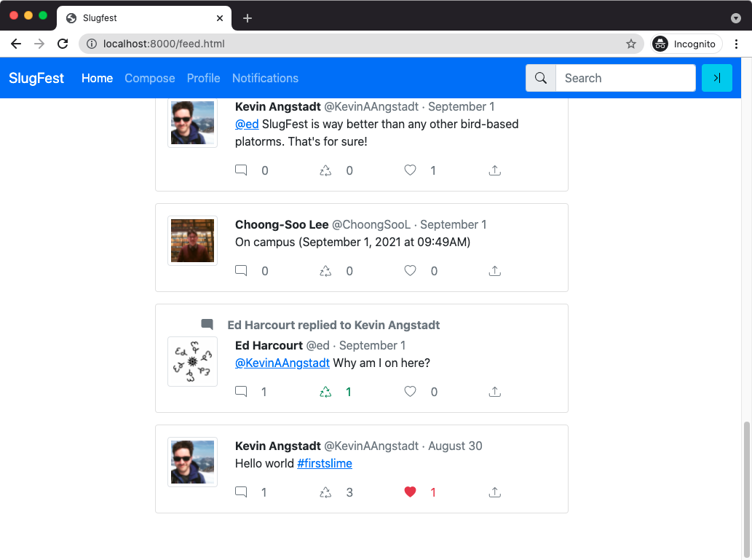Click the blue arrow submit icon beside search
The width and height of the screenshot is (752, 560).
[x=717, y=78]
